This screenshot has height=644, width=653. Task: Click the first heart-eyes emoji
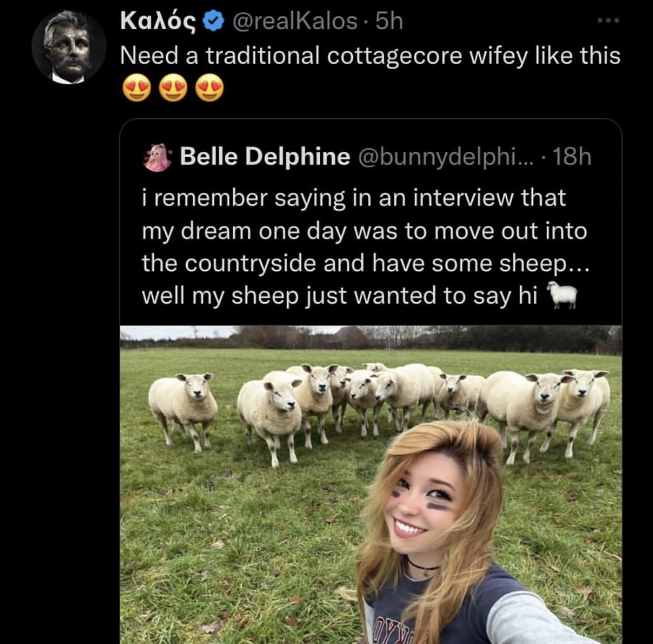pyautogui.click(x=136, y=89)
